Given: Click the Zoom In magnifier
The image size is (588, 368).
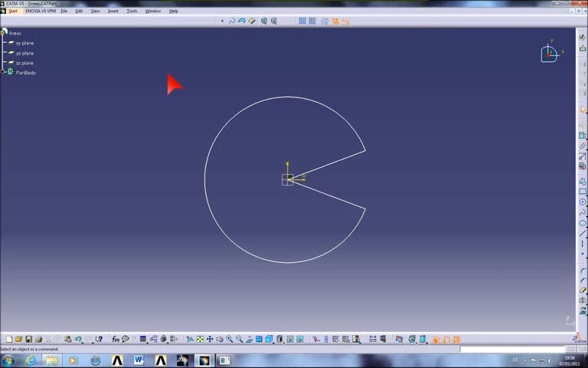Looking at the screenshot, I should pyautogui.click(x=230, y=340).
